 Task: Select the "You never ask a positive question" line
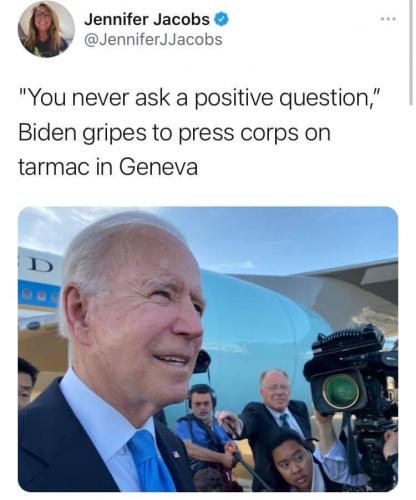[x=199, y=98]
